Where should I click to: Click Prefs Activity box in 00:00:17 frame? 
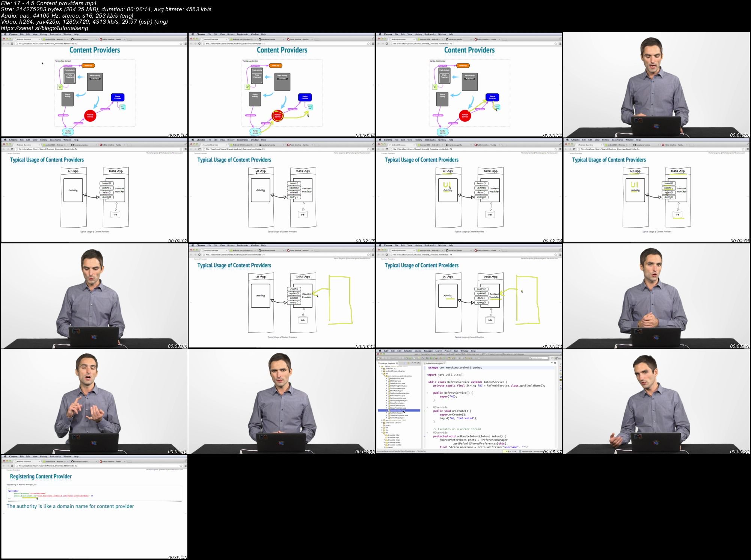tap(69, 76)
